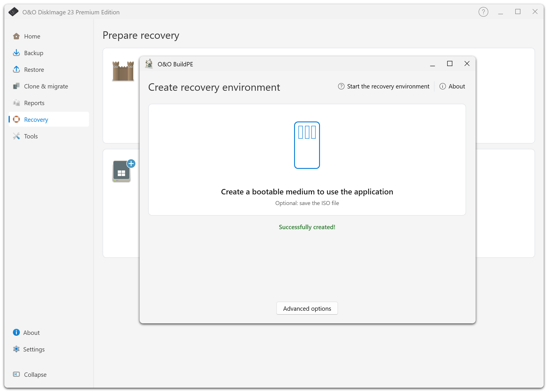
Task: Close the O&O DiskImage window
Action: pyautogui.click(x=535, y=12)
